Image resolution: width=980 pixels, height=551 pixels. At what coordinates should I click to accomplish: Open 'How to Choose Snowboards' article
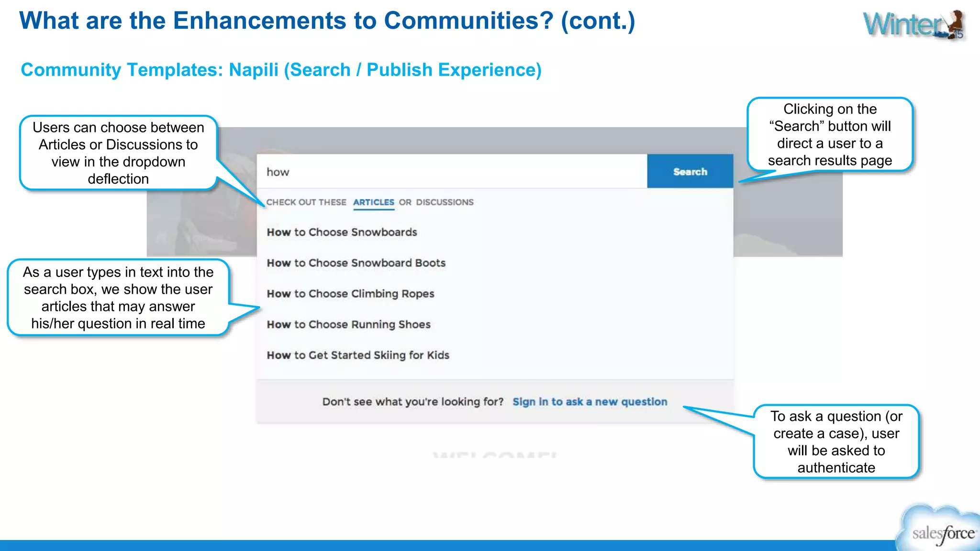click(342, 232)
